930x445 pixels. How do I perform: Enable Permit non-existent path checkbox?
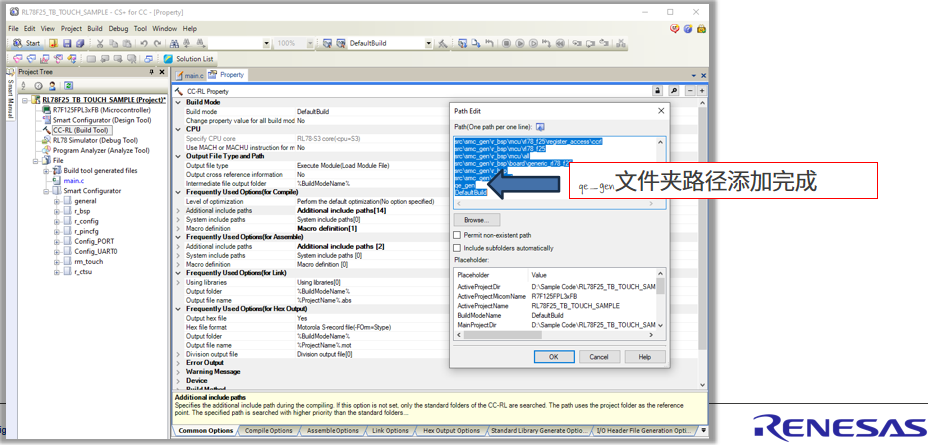[x=457, y=236]
